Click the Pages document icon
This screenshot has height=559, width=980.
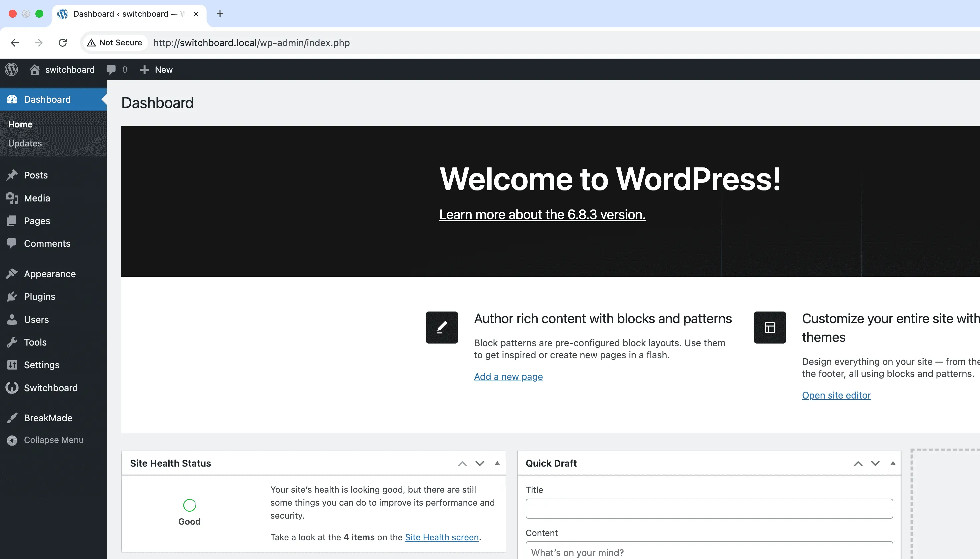[12, 221]
